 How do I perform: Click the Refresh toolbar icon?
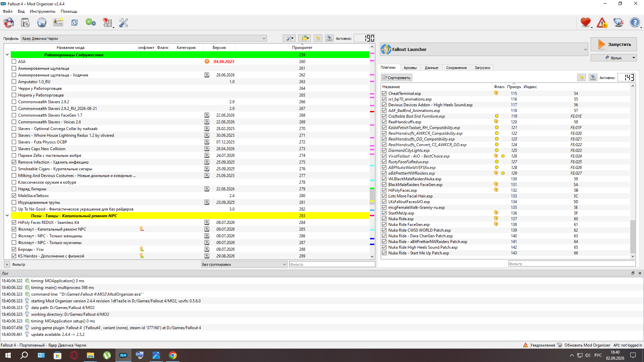tap(74, 22)
